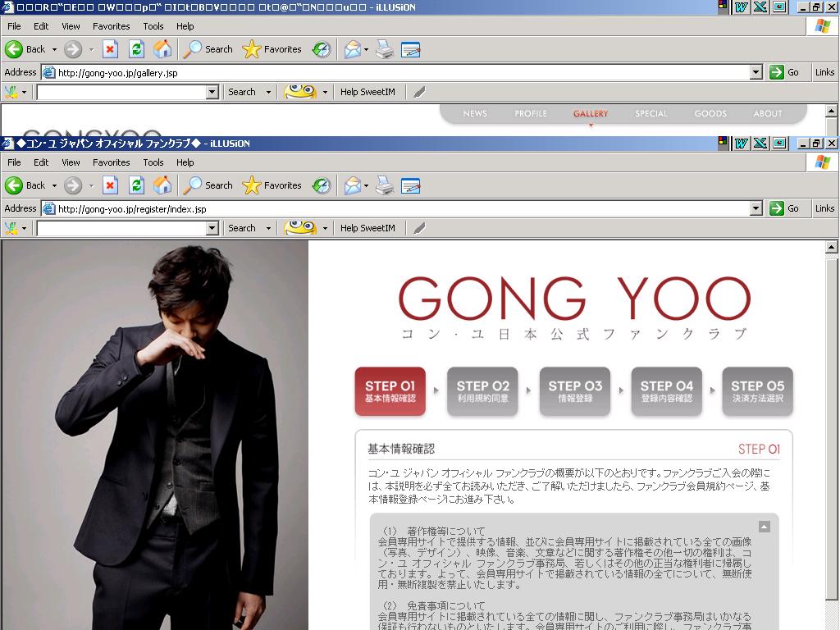Image resolution: width=840 pixels, height=630 pixels.
Task: Click Help SweetIM in front window
Action: point(367,228)
